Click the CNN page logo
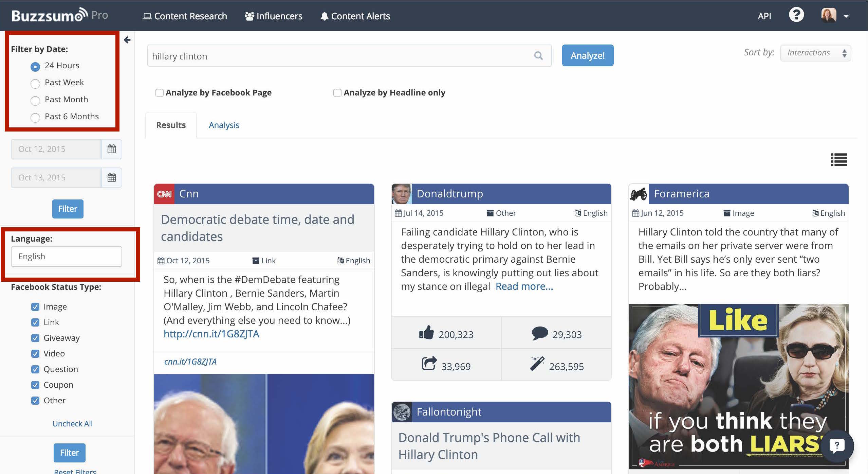This screenshot has height=474, width=868. (x=164, y=194)
